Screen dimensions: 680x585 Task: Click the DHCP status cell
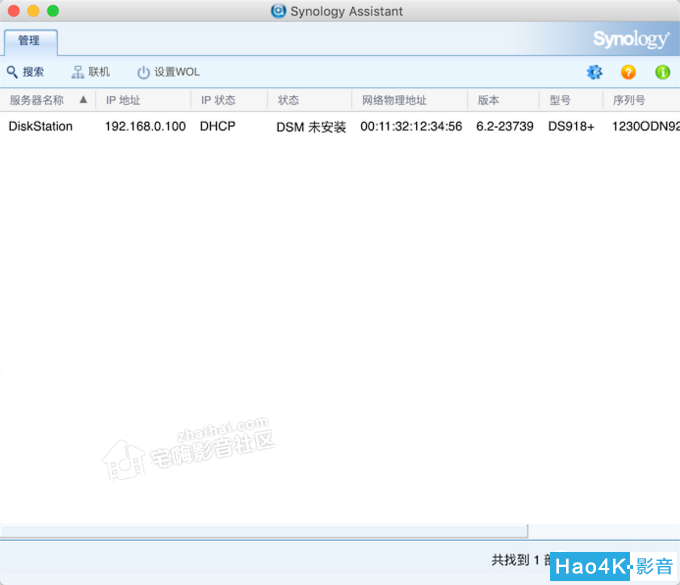coord(218,126)
